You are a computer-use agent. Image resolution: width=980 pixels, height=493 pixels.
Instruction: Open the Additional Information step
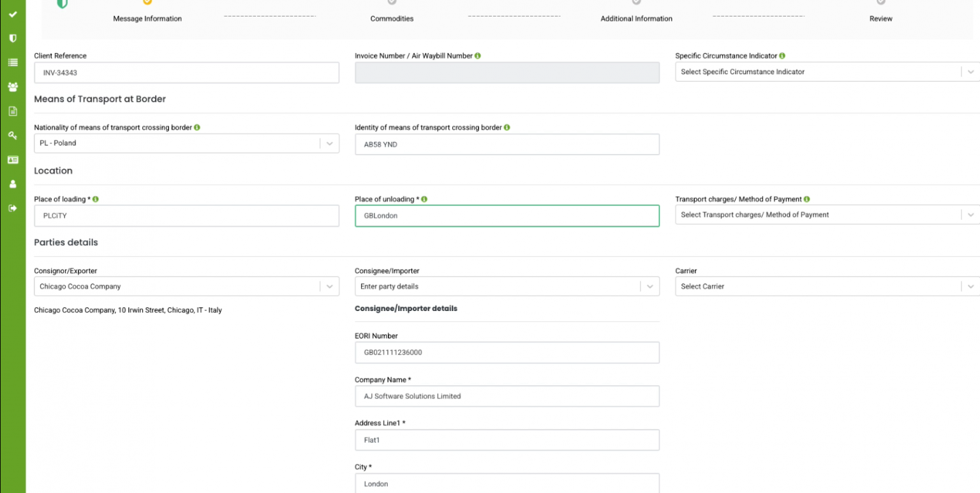(x=636, y=19)
